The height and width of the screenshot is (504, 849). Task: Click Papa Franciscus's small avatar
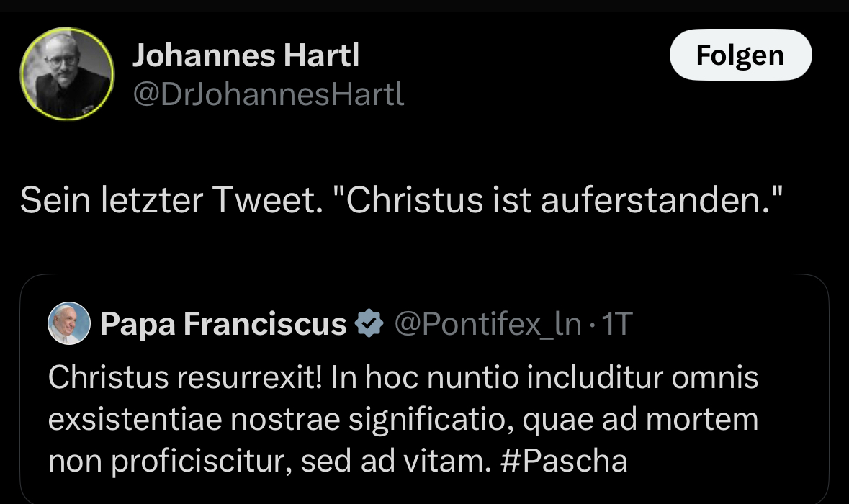pos(68,324)
